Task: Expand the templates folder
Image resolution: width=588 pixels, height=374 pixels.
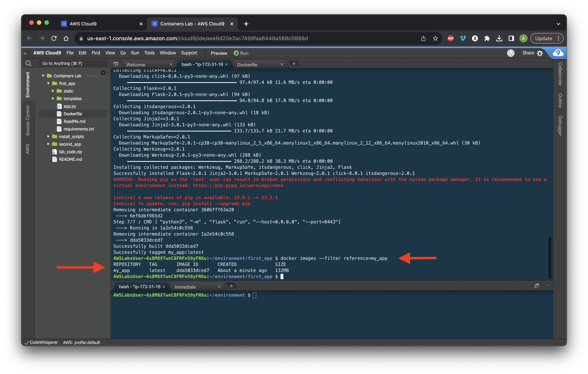Action: 53,98
